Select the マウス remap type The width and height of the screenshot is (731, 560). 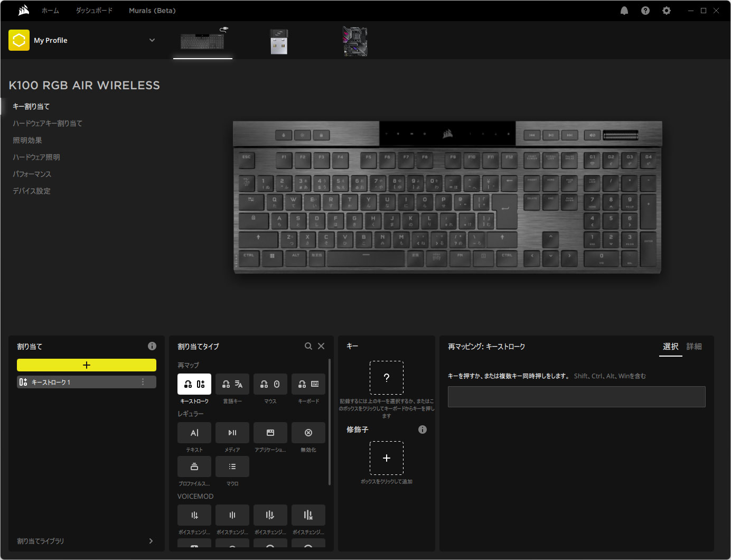pos(270,384)
